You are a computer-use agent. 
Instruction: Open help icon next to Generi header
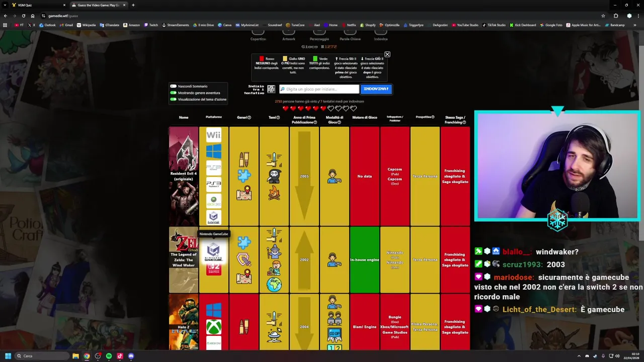tap(250, 118)
